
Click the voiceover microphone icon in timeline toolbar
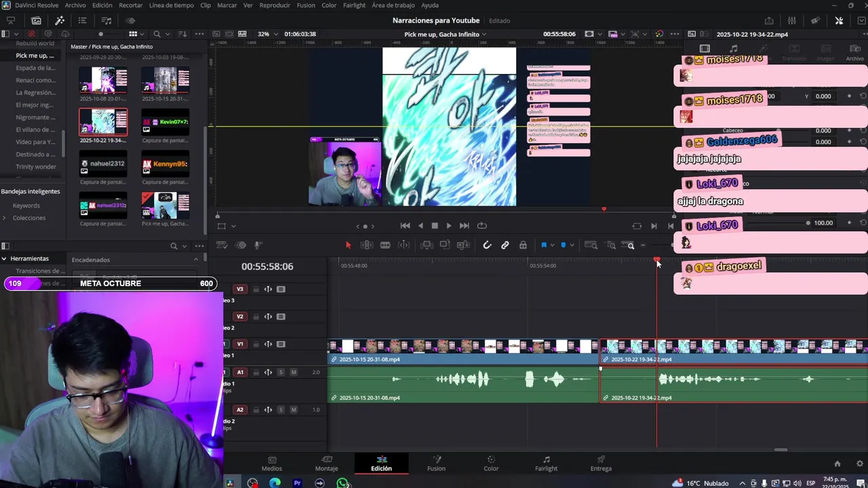click(x=258, y=245)
